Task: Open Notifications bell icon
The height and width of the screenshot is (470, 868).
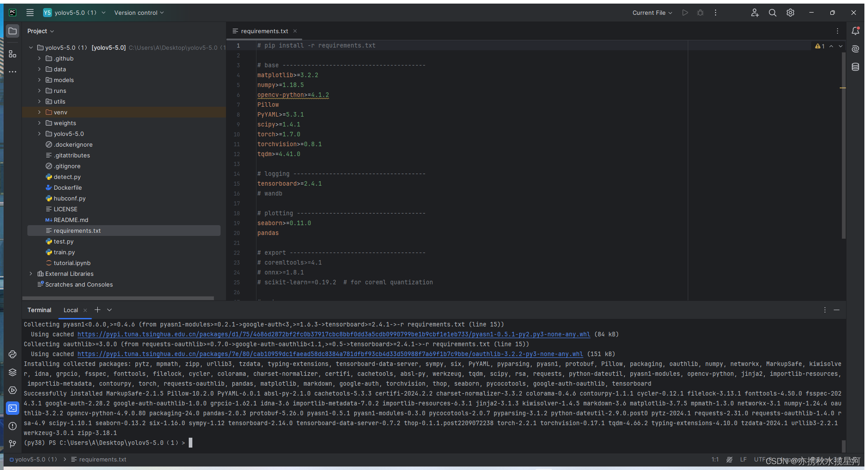Action: coord(855,31)
